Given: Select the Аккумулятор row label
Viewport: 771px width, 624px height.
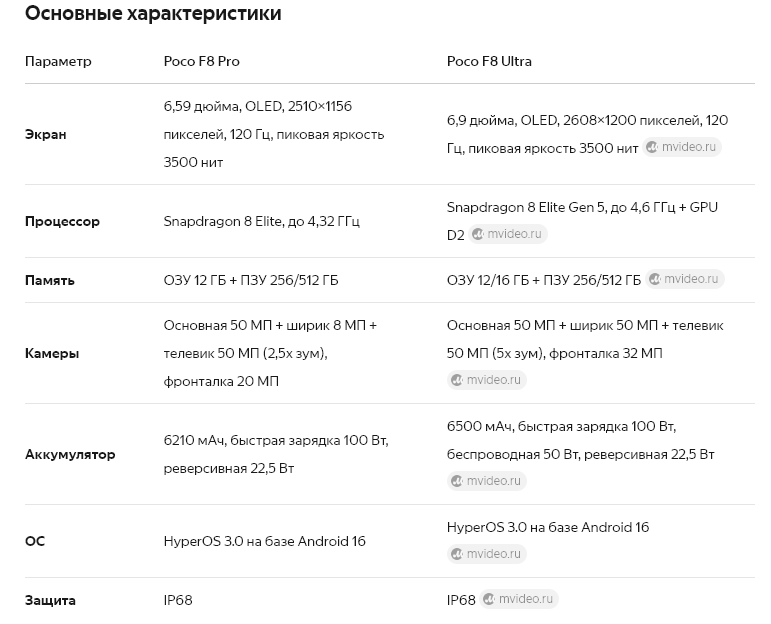Looking at the screenshot, I should [70, 454].
